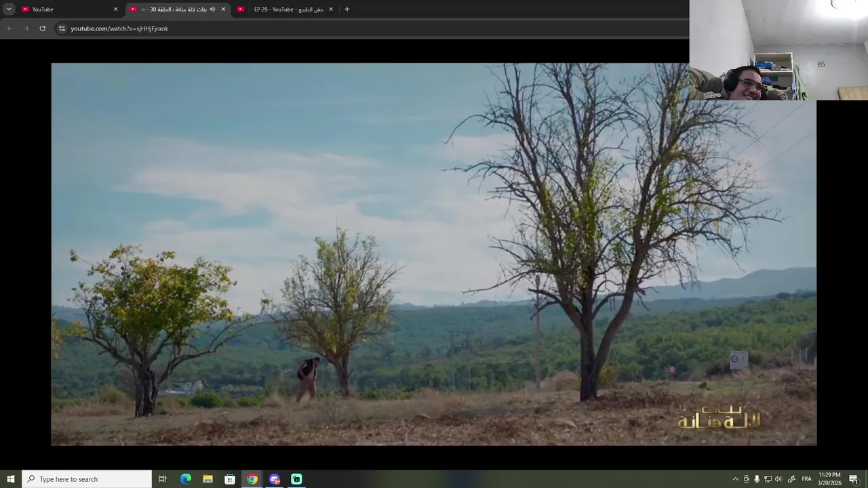Click the video frame to pause playback
This screenshot has height=488, width=868.
(434, 254)
